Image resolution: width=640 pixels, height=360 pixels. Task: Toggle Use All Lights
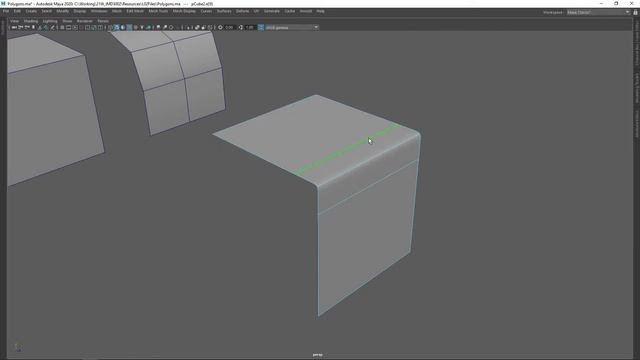tap(142, 27)
